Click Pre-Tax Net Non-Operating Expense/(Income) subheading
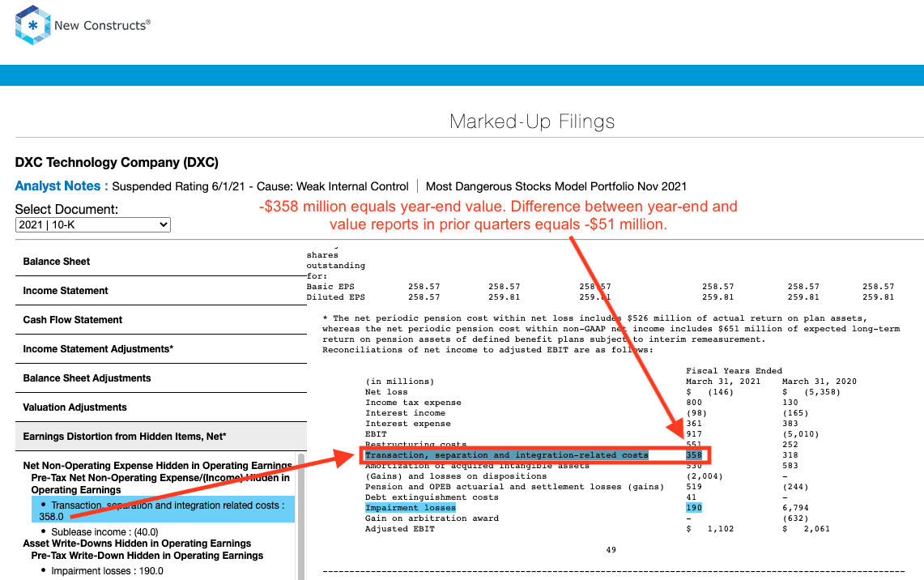This screenshot has height=580, width=924. click(160, 484)
